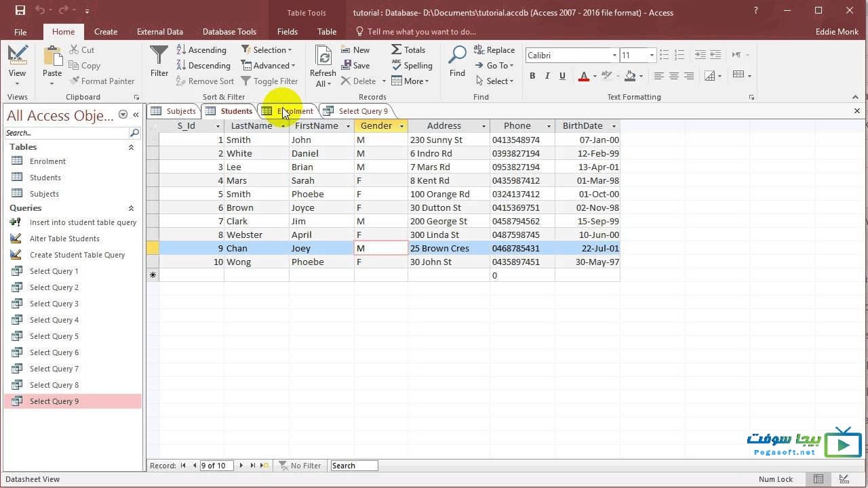The image size is (868, 488).
Task: Collapse the Queries group in navigation pane
Action: coord(131,208)
